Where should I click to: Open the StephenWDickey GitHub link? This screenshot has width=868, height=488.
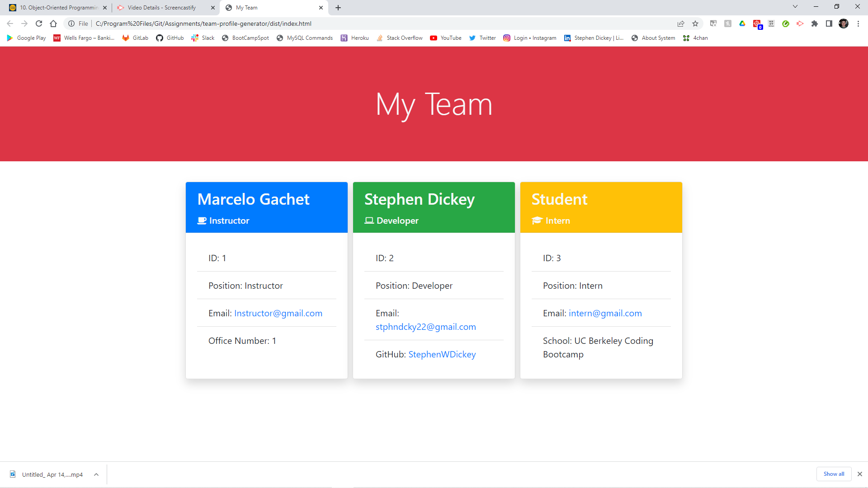(x=442, y=354)
